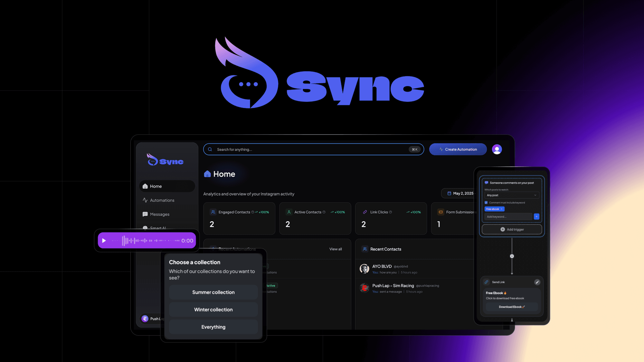Enable the 'Comment must include keyword' checkbox
This screenshot has height=362, width=644.
coord(486,202)
